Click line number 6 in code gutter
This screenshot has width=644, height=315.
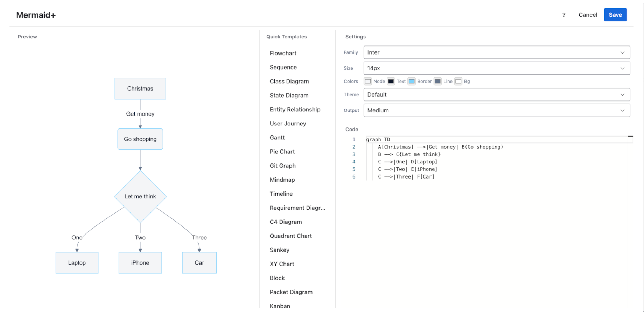click(x=354, y=177)
